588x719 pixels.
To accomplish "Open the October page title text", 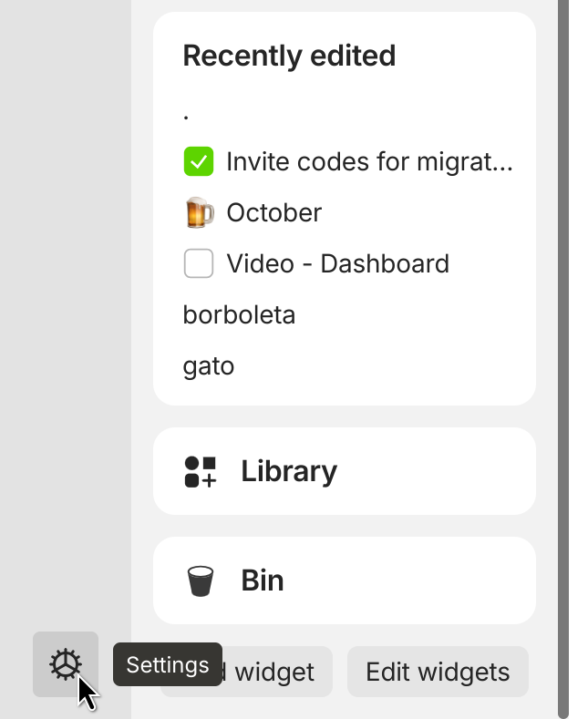I will tap(274, 212).
